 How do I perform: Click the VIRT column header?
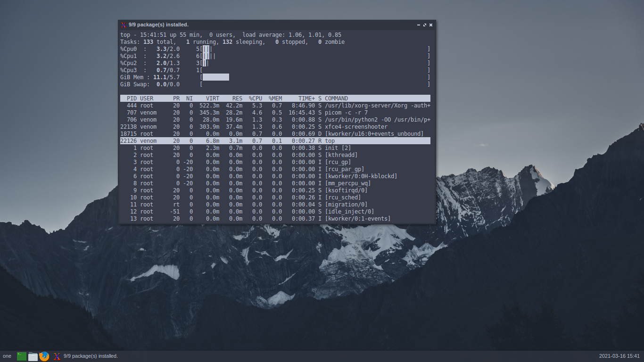click(x=213, y=99)
